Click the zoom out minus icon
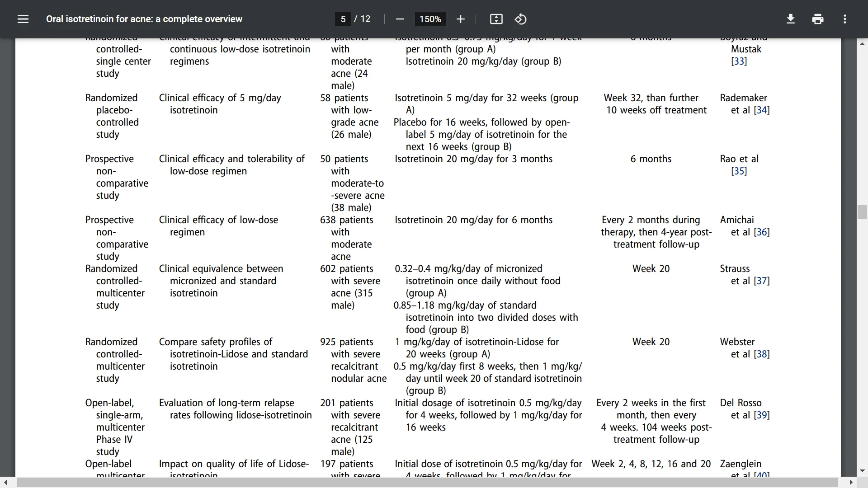 (x=401, y=19)
